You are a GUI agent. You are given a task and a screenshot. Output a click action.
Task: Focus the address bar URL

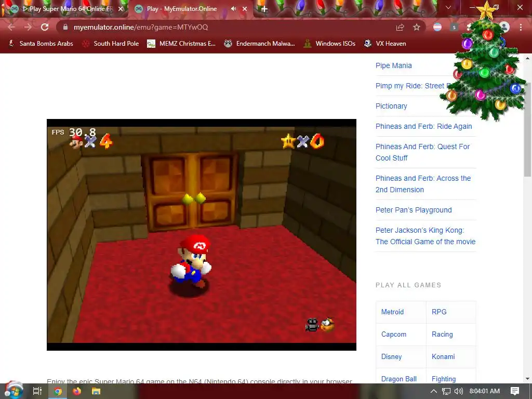(x=141, y=27)
